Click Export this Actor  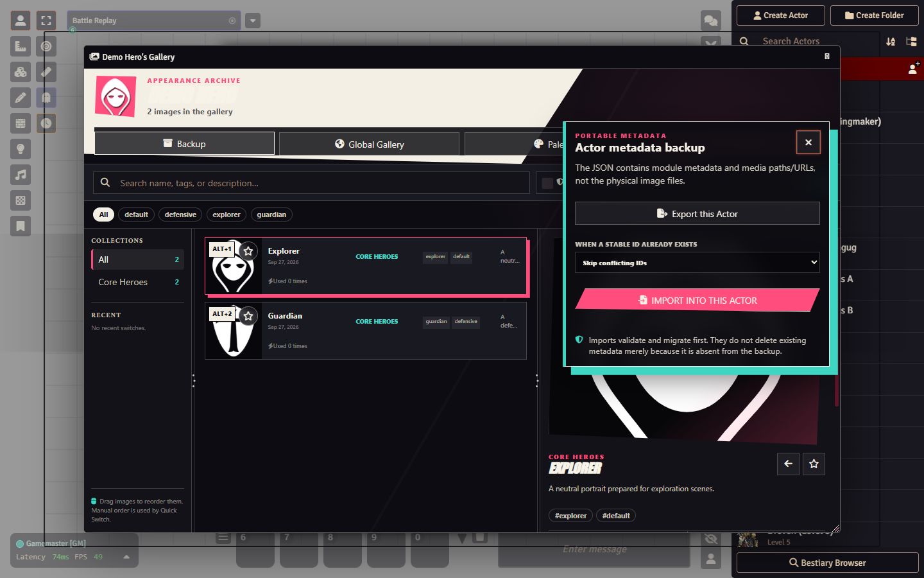pos(697,214)
